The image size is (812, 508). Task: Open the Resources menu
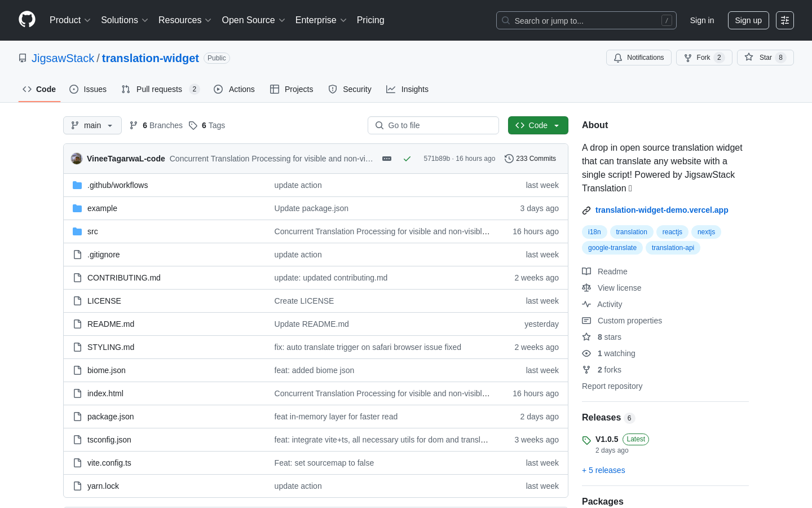click(x=185, y=20)
